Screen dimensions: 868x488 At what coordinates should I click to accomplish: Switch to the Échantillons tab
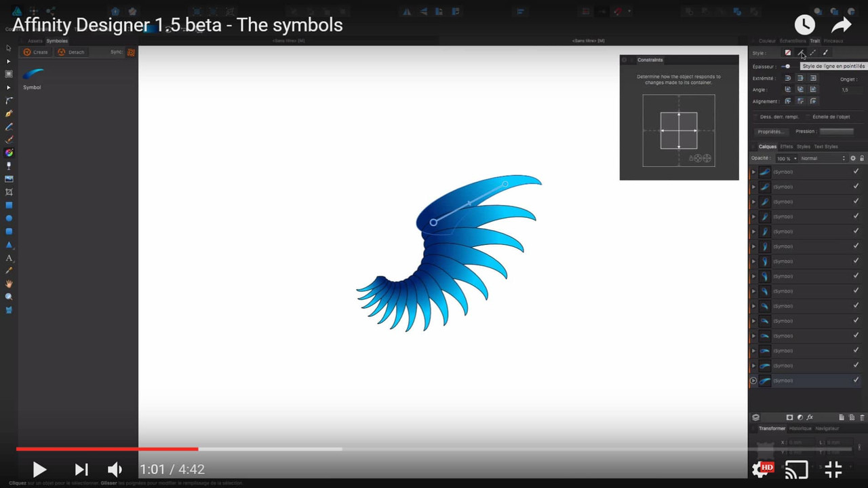click(x=793, y=41)
